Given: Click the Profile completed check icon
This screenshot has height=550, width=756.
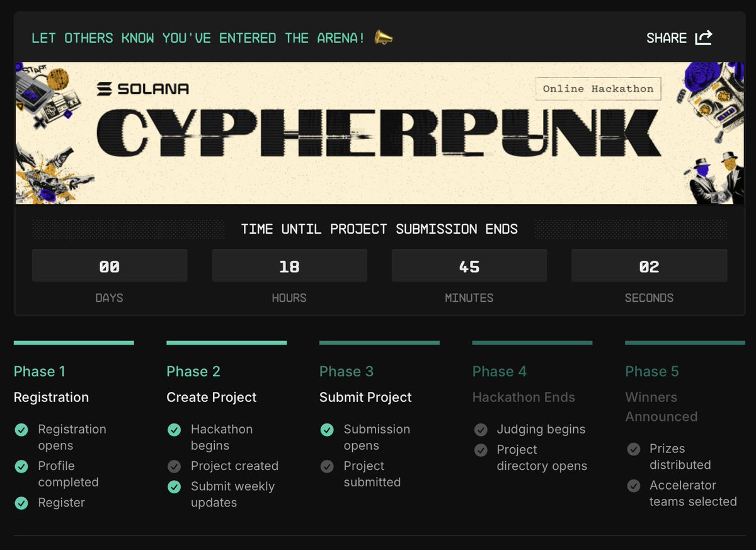Looking at the screenshot, I should pyautogui.click(x=21, y=466).
